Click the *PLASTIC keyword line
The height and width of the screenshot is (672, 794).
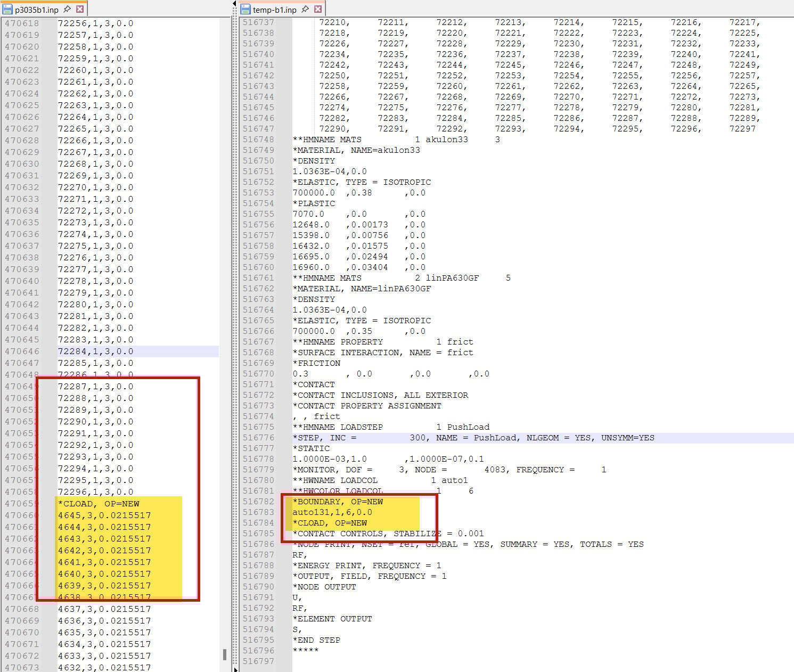pos(314,203)
